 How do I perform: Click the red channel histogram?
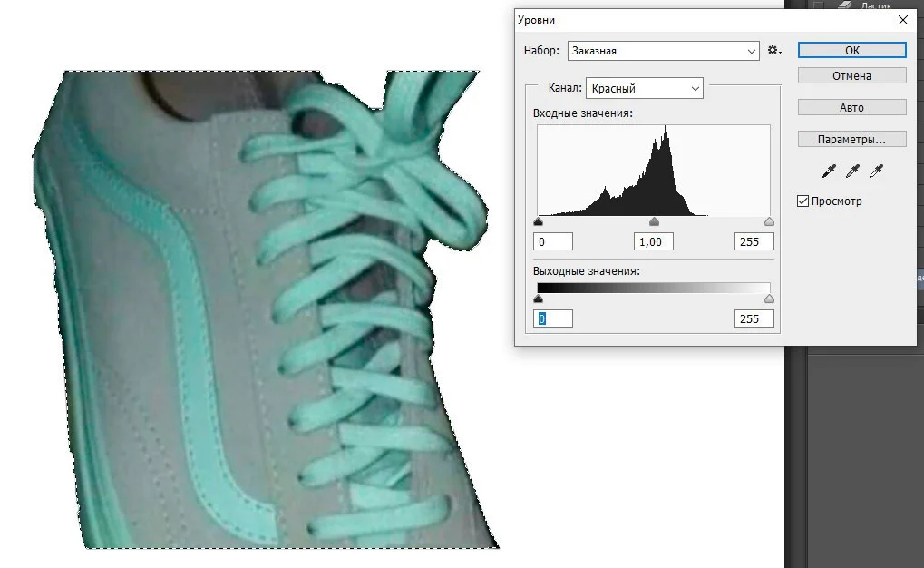click(x=654, y=171)
